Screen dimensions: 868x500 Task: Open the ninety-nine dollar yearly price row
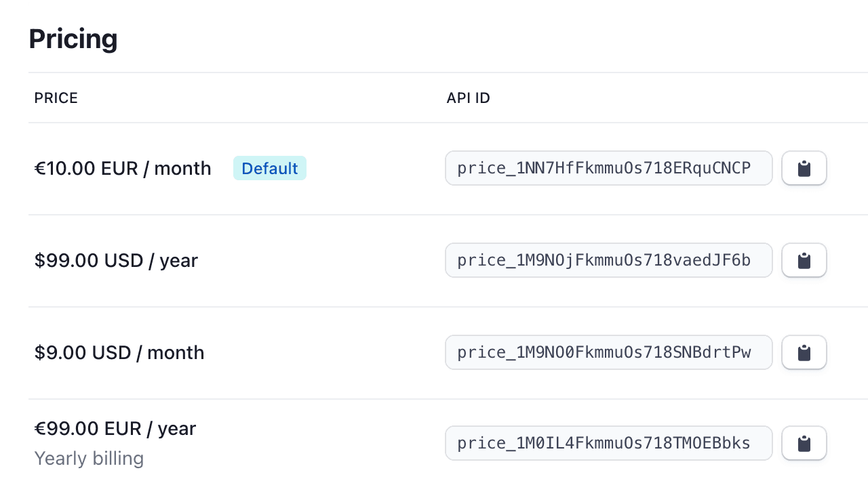tap(448, 261)
